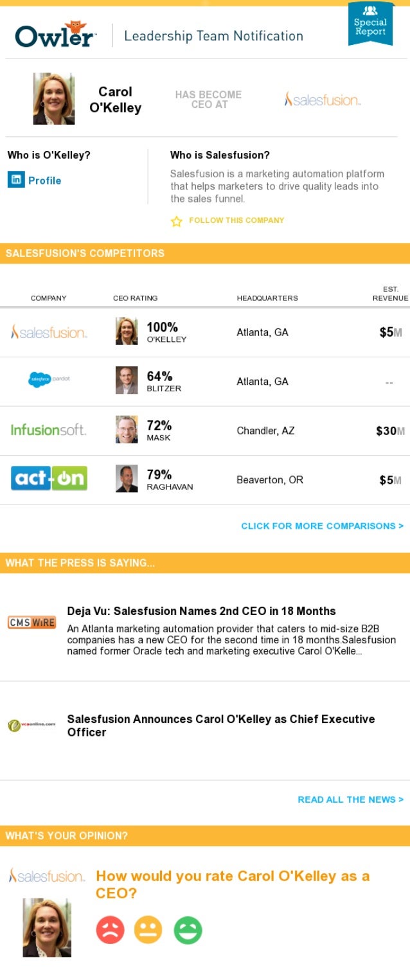
Task: Click the vcaonline.com source logo
Action: click(31, 725)
